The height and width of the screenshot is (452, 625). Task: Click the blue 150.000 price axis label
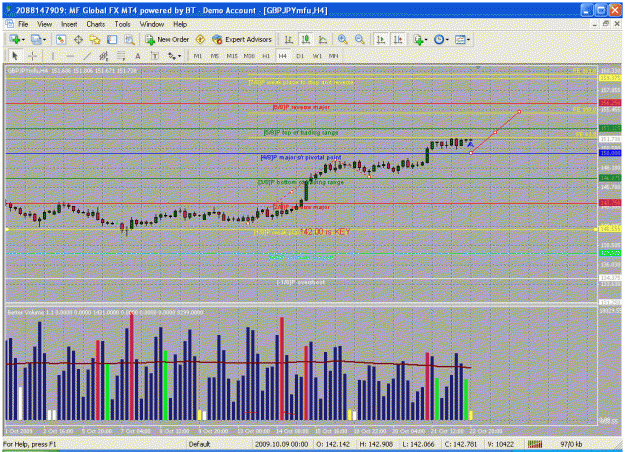[610, 153]
